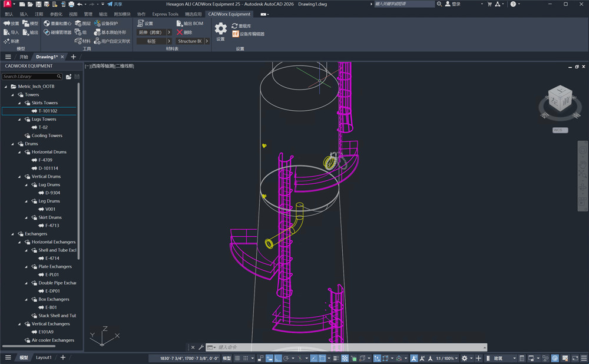Click the 标签 label button in 材料表
Viewport: 589px width, 364px height.
[x=151, y=41]
